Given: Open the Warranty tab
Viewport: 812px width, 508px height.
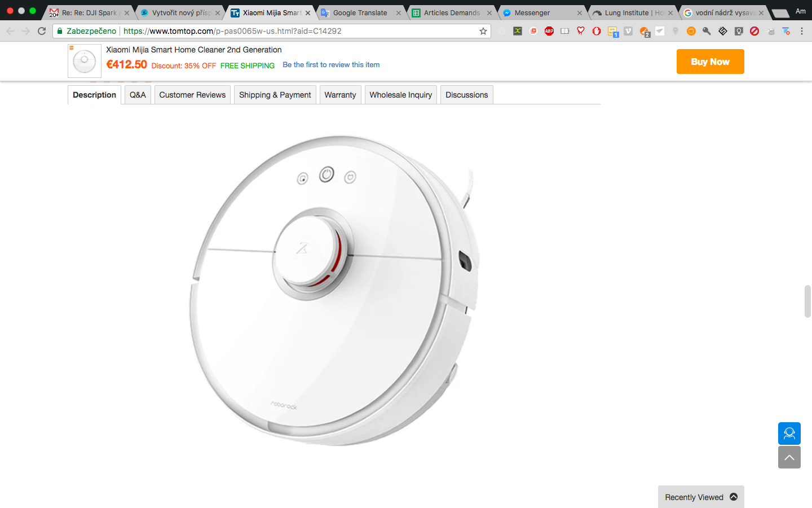Looking at the screenshot, I should point(340,94).
